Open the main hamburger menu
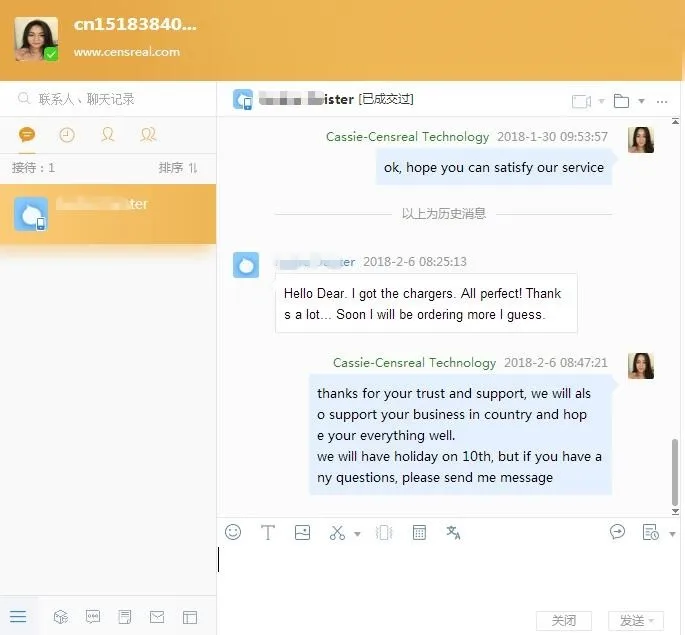Image resolution: width=685 pixels, height=635 pixels. click(x=18, y=617)
